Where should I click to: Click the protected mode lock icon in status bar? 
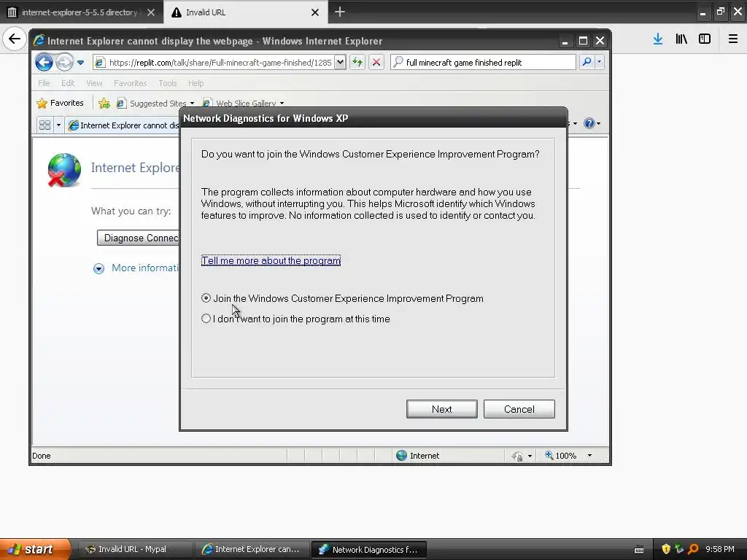point(517,456)
